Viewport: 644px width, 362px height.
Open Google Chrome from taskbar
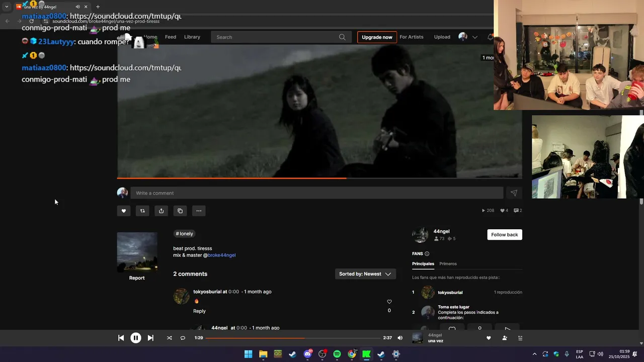click(x=352, y=354)
